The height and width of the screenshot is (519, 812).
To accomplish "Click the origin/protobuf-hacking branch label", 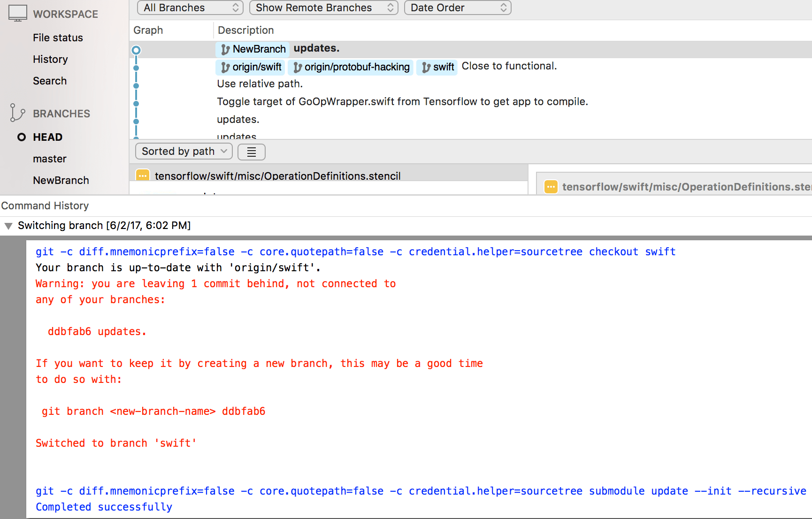I will coord(357,67).
